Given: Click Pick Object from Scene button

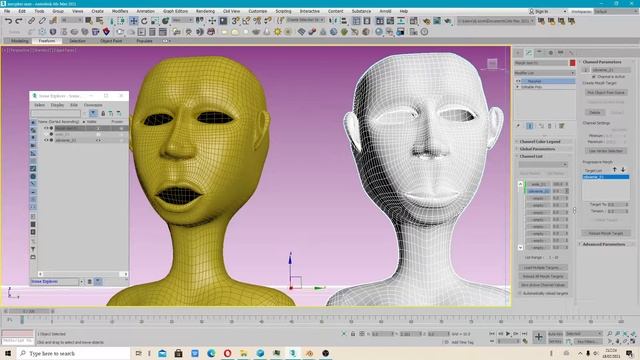Looking at the screenshot, I should click(606, 93).
